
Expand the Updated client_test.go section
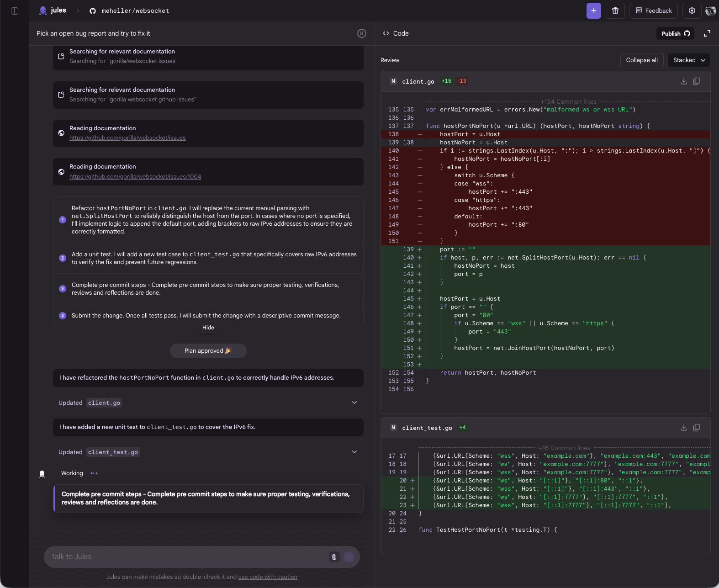click(354, 452)
